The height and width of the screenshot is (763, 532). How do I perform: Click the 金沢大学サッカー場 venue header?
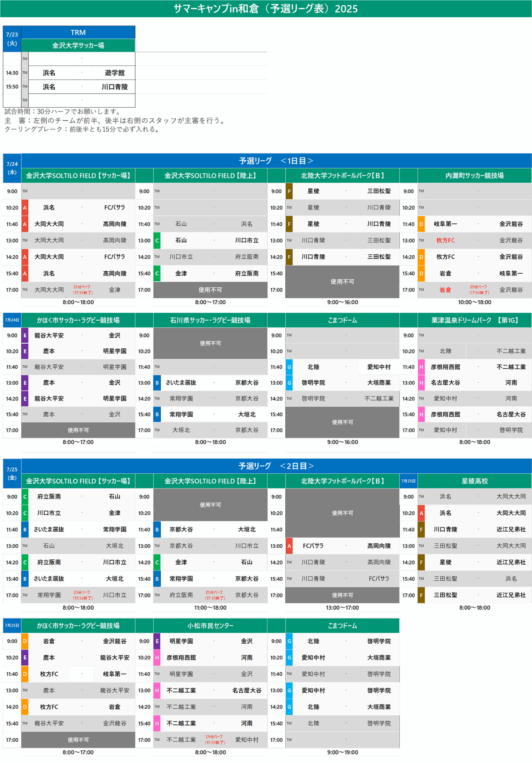pos(78,45)
